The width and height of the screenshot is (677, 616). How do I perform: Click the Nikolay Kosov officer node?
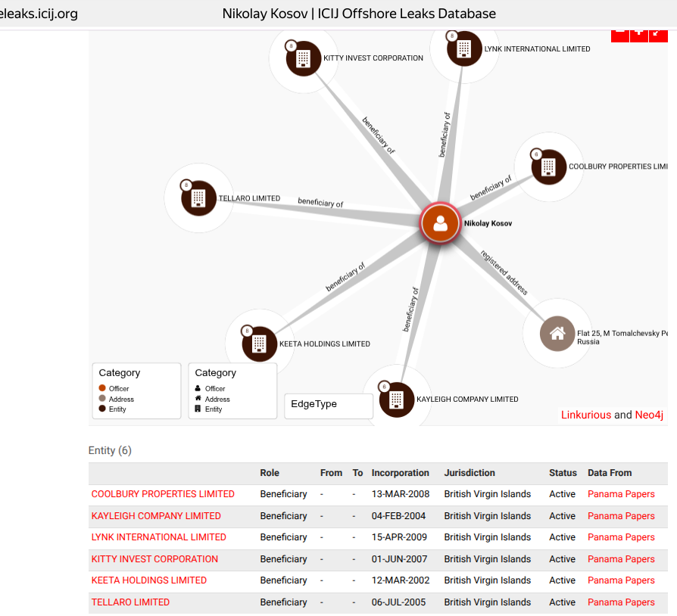pos(440,223)
